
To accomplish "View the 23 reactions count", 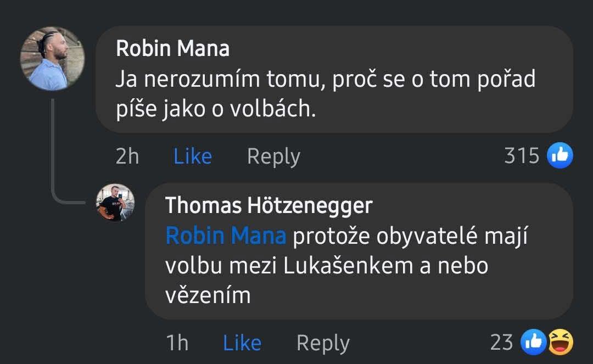I will 501,342.
